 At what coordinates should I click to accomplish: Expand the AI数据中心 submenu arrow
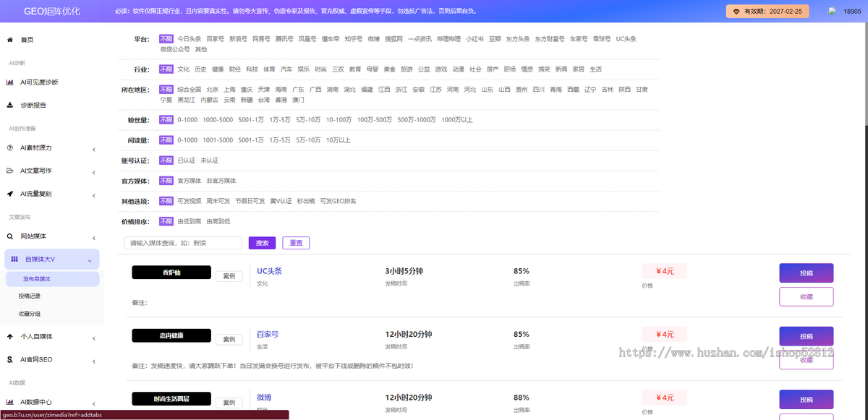click(94, 403)
